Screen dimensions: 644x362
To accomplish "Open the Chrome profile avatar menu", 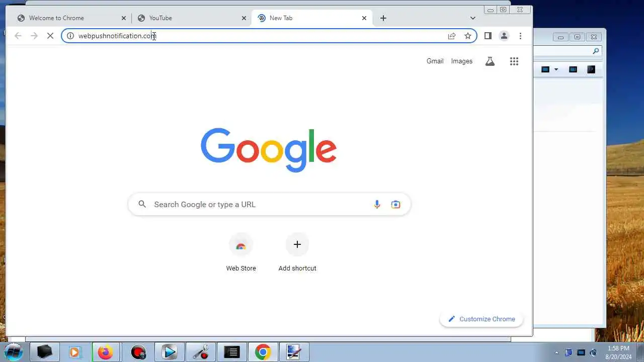I will [504, 36].
